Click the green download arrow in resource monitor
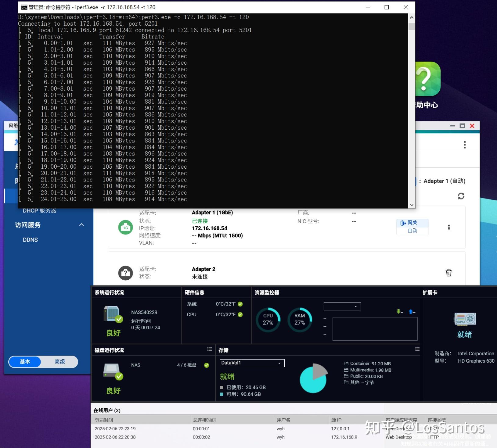 (398, 311)
